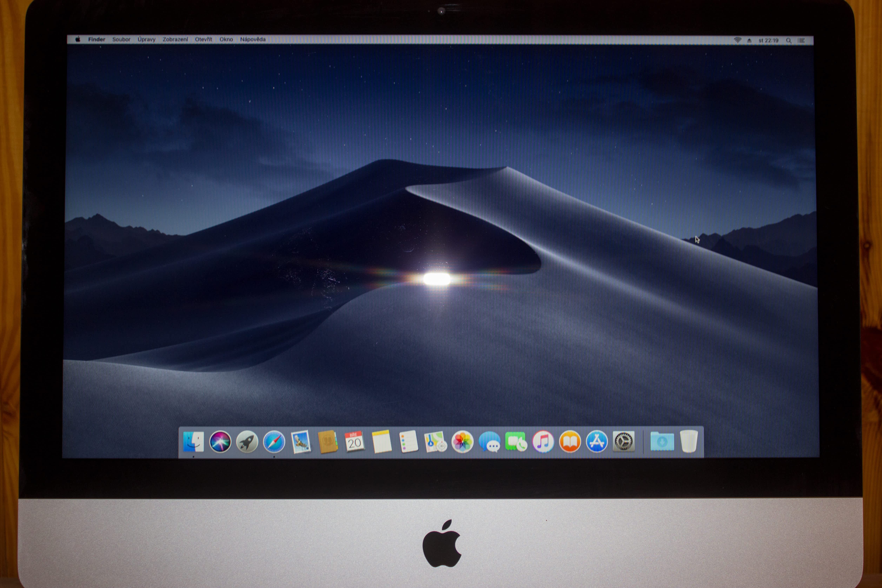Open iTunes music icon
The image size is (882, 588).
543,442
